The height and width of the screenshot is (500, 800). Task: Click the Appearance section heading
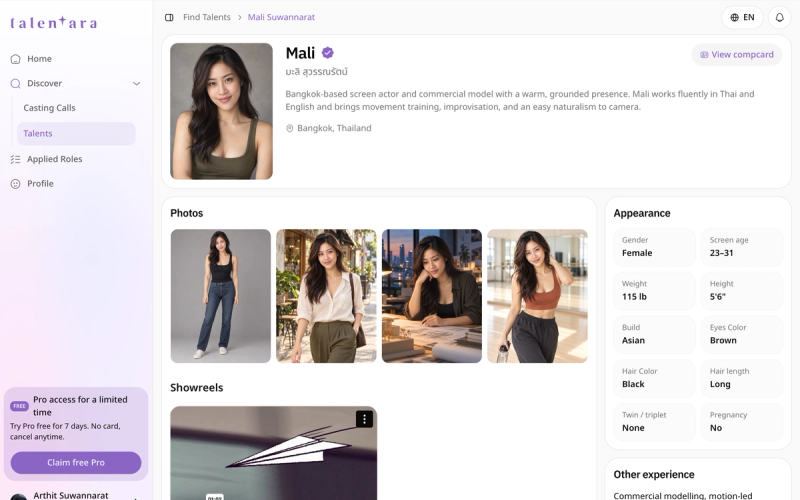(642, 213)
